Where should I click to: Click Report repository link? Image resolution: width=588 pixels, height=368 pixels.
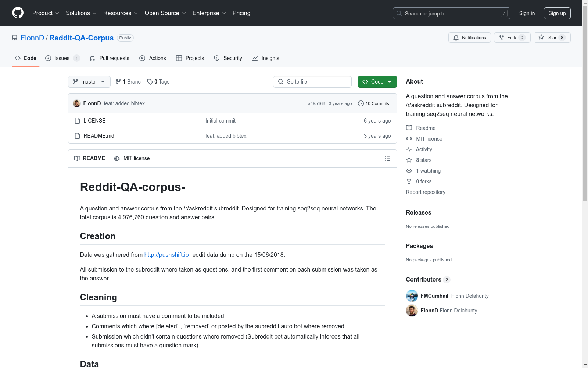coord(426,192)
